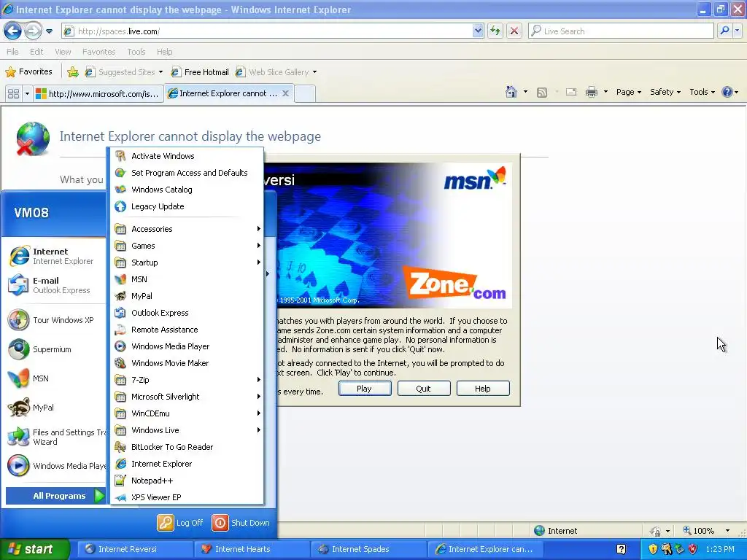Viewport: 747px width, 560px height.
Task: Open the Quick Tabs grid icon
Action: (13, 94)
